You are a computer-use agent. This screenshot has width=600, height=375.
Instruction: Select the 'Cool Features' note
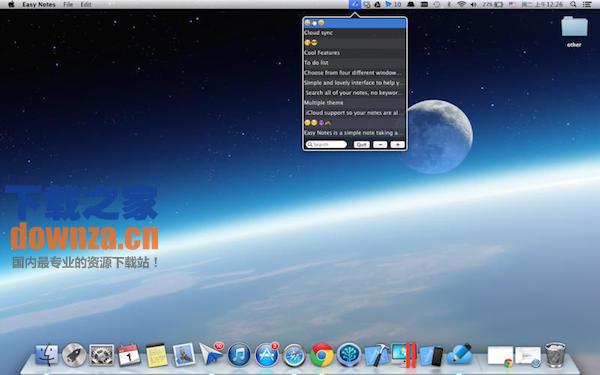tap(354, 53)
